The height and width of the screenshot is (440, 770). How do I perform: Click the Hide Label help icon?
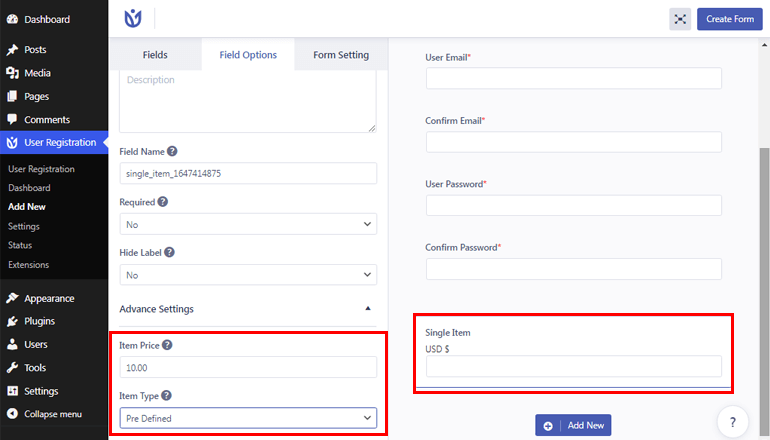(x=170, y=251)
